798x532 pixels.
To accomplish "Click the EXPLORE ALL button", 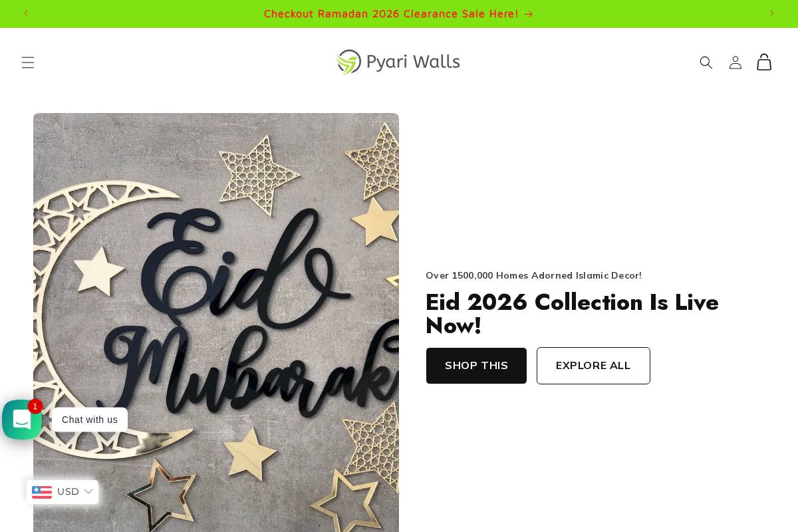I will [x=593, y=366].
